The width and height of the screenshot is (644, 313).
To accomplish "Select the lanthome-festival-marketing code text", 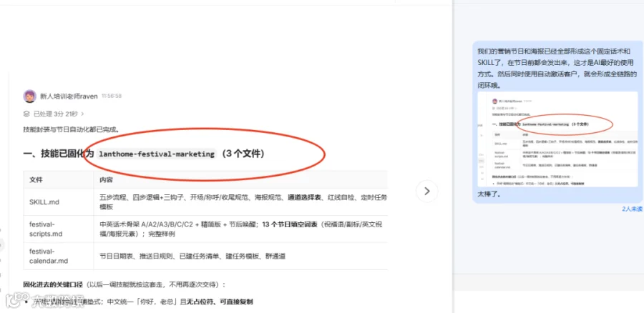I will click(157, 154).
